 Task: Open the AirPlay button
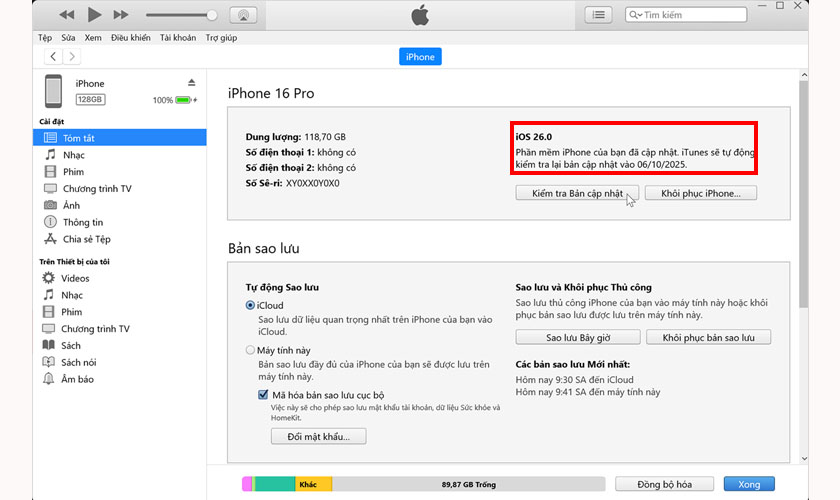pos(243,15)
